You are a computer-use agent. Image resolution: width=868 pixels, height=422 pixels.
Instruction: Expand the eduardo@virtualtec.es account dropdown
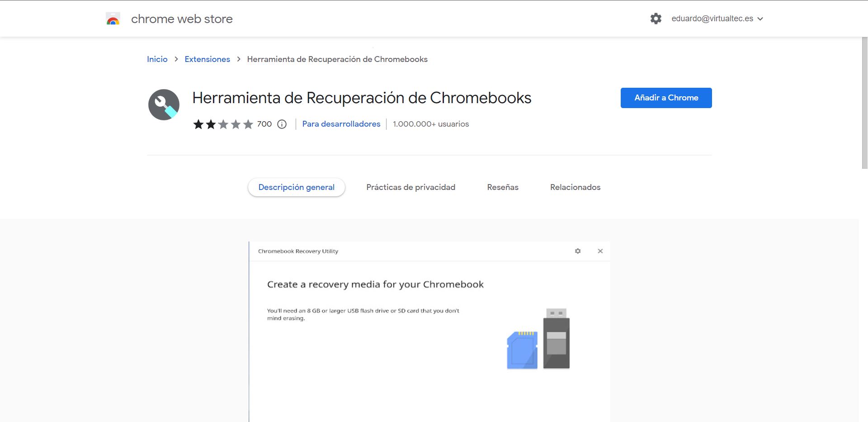pos(717,19)
